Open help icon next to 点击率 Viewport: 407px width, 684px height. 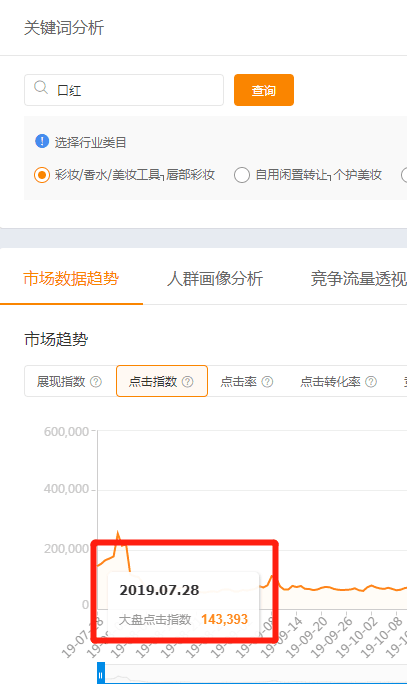267,382
